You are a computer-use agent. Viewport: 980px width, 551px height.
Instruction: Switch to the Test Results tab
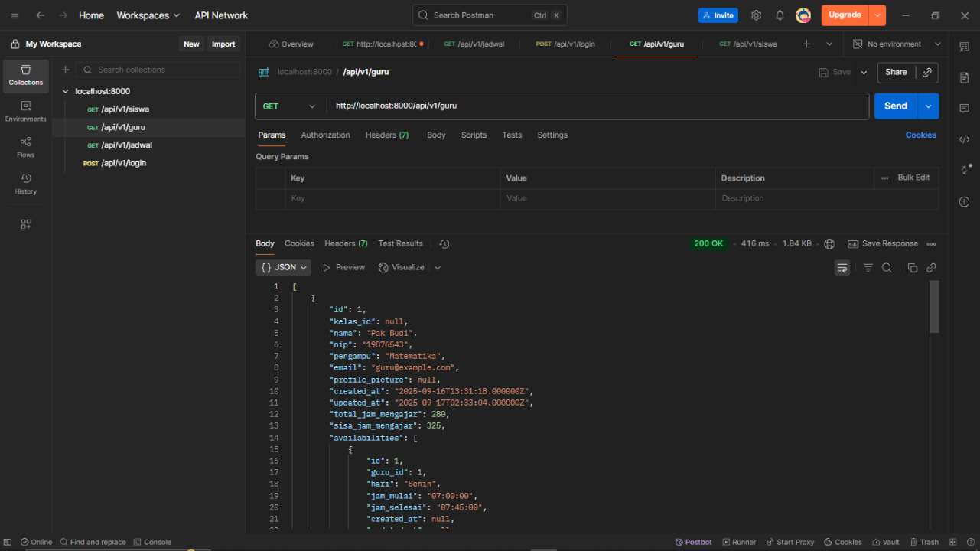pos(400,243)
